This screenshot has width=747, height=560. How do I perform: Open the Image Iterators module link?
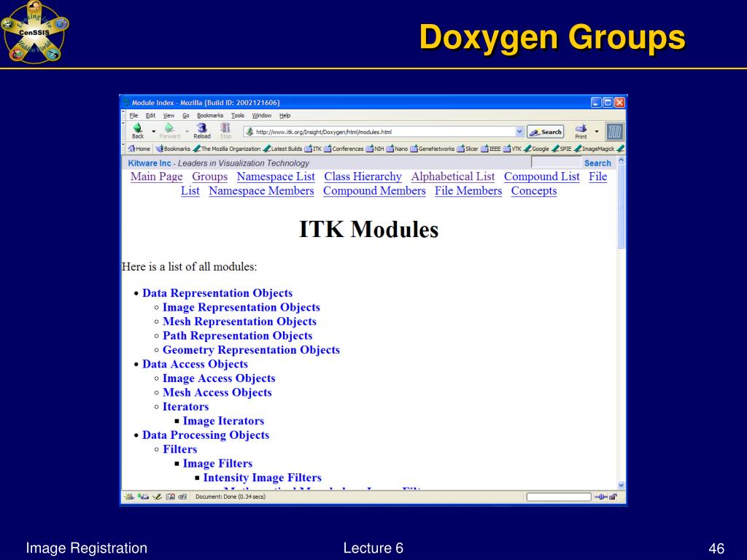point(223,421)
